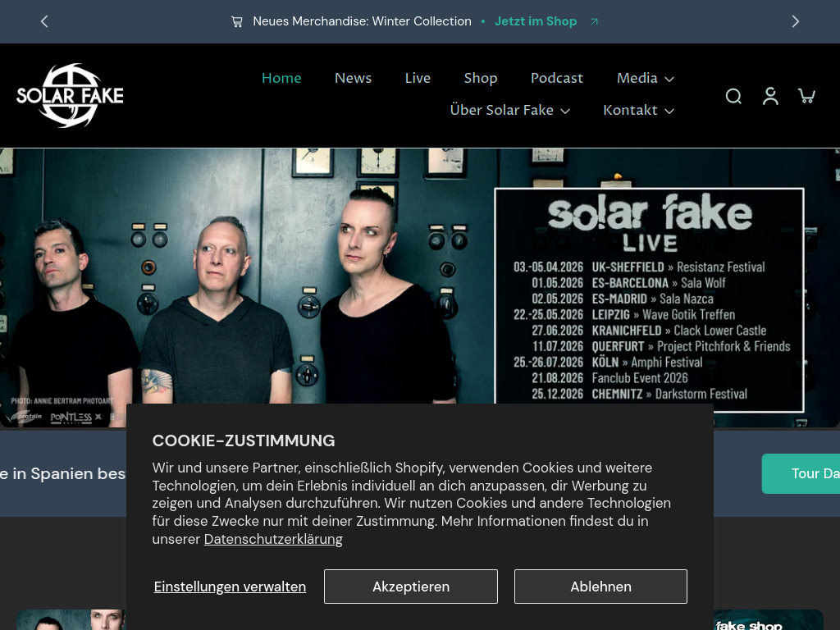Expand the Kontakt dropdown
The image size is (840, 630).
click(x=638, y=110)
